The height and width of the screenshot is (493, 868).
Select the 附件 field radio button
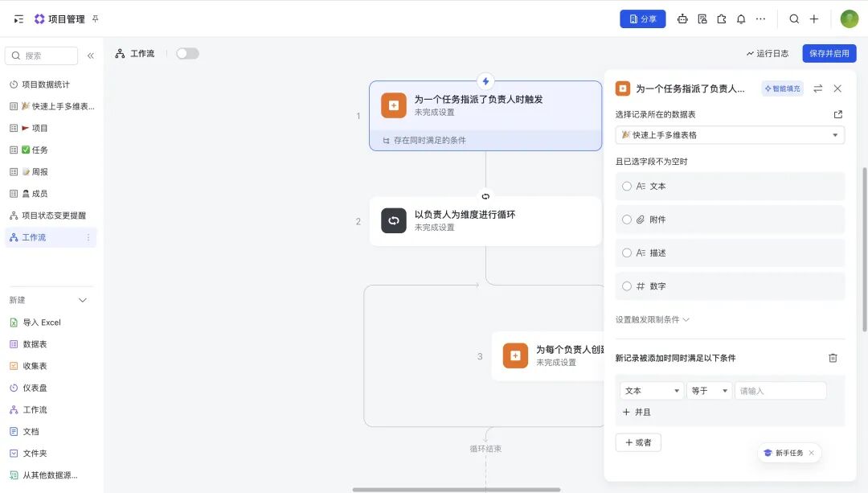627,220
